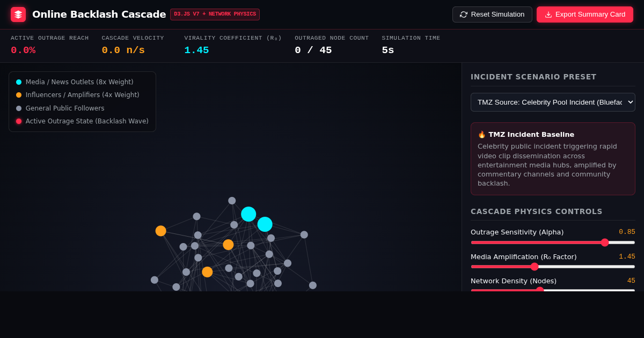644x338 pixels.
Task: Click the red Active Outrage State legend dot
Action: click(19, 121)
